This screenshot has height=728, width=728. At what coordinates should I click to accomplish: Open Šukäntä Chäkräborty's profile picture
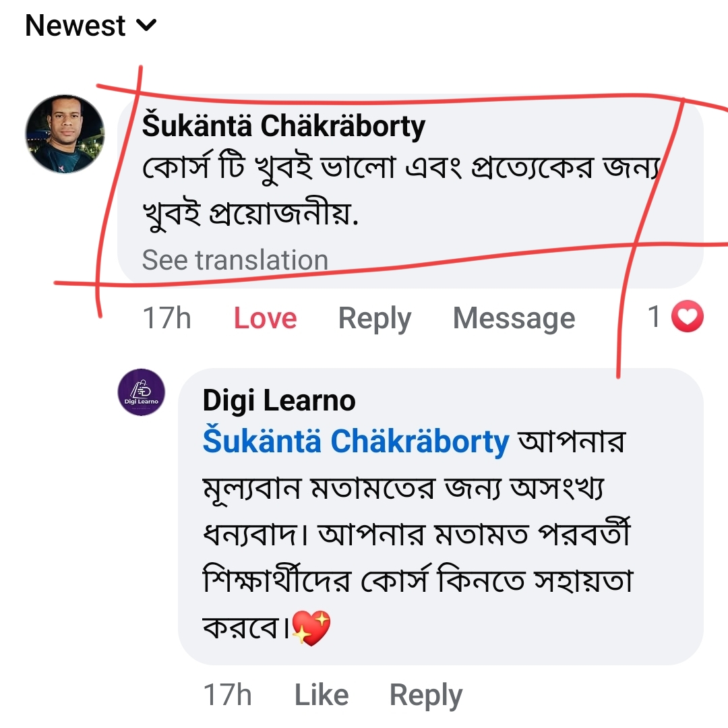65,134
